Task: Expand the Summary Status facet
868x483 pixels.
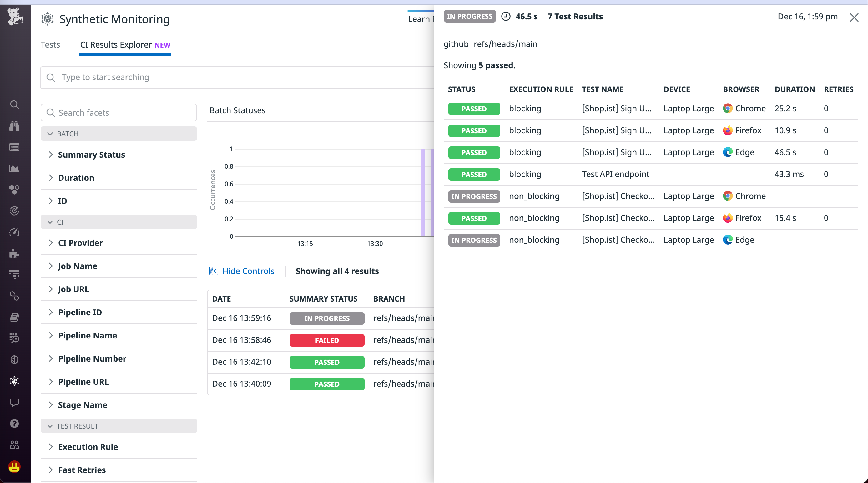Action: coord(91,154)
